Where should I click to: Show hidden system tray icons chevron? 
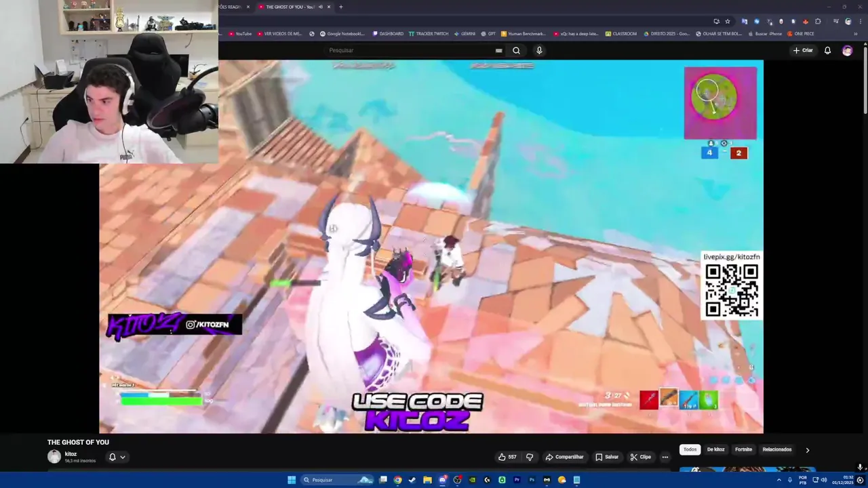779,480
